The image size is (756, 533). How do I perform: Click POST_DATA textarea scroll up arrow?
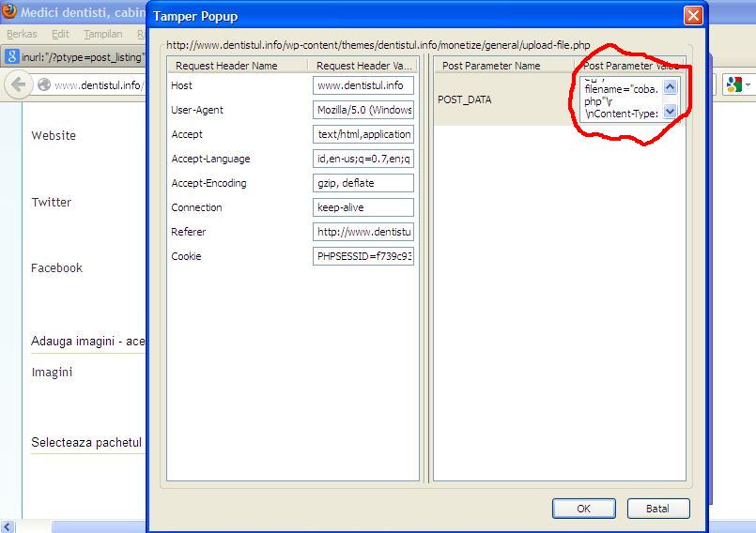[671, 86]
